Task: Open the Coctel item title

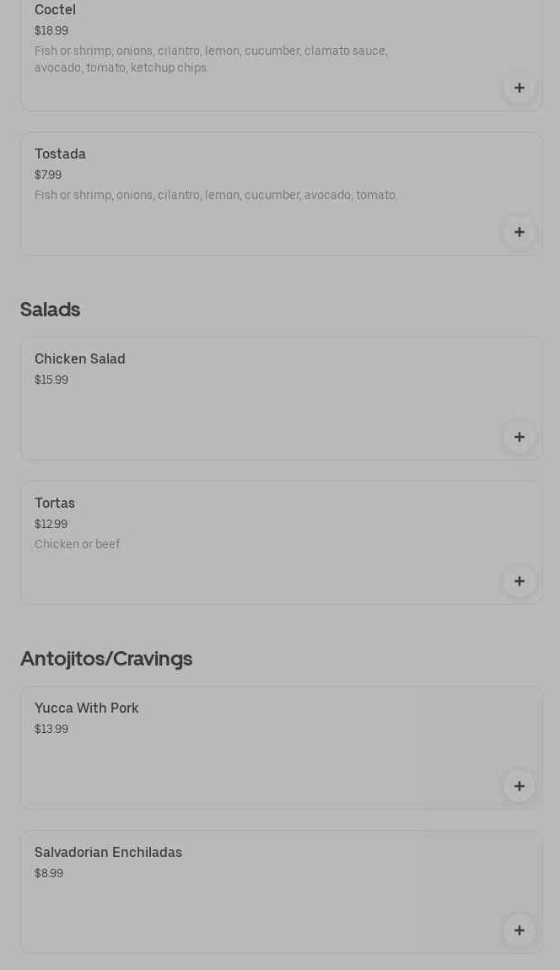Action: (x=55, y=10)
